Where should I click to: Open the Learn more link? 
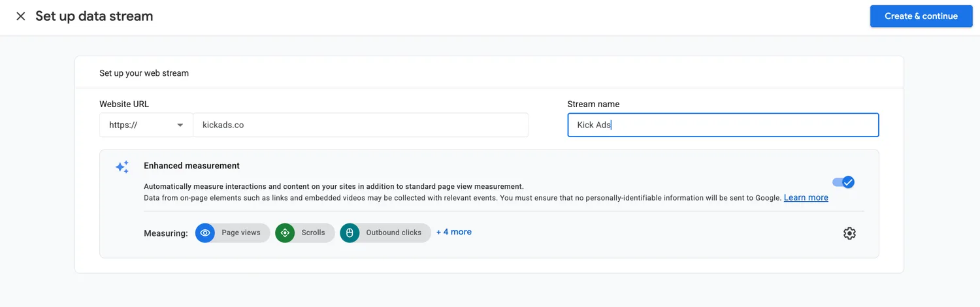806,198
